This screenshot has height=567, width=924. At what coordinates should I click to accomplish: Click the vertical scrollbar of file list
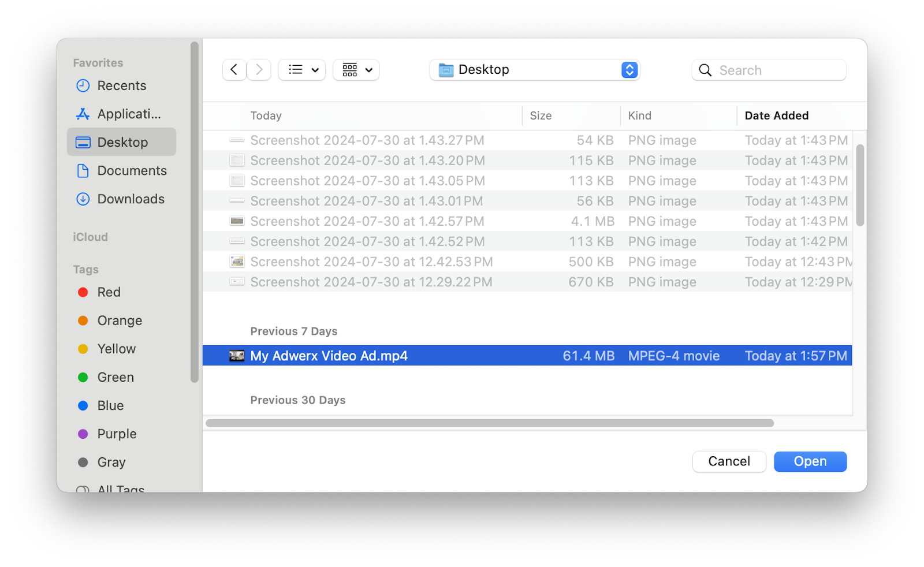(x=860, y=185)
